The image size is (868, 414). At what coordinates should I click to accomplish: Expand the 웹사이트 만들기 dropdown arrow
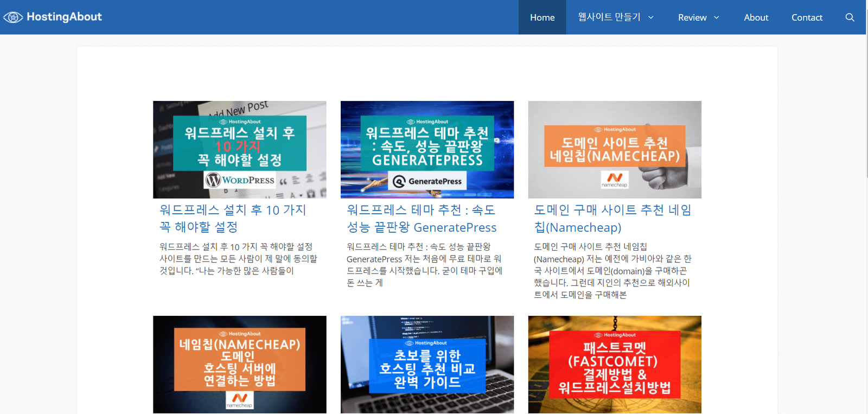(651, 17)
